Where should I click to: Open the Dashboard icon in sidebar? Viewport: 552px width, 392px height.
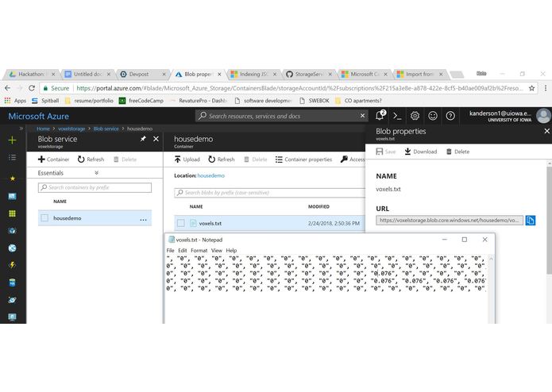13,196
